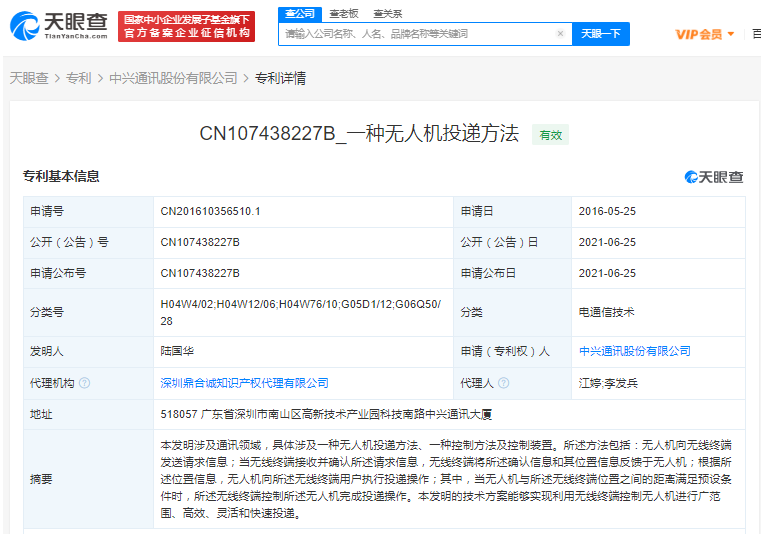The height and width of the screenshot is (534, 761).
Task: Click the help icon beside 代理机构
Action: 84,383
